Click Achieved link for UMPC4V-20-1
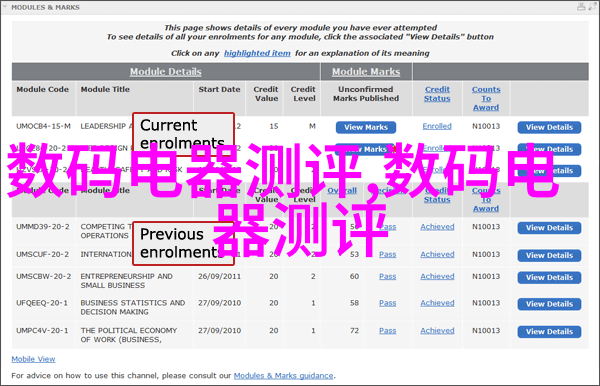Viewport: 600px width, 386px height. [437, 331]
